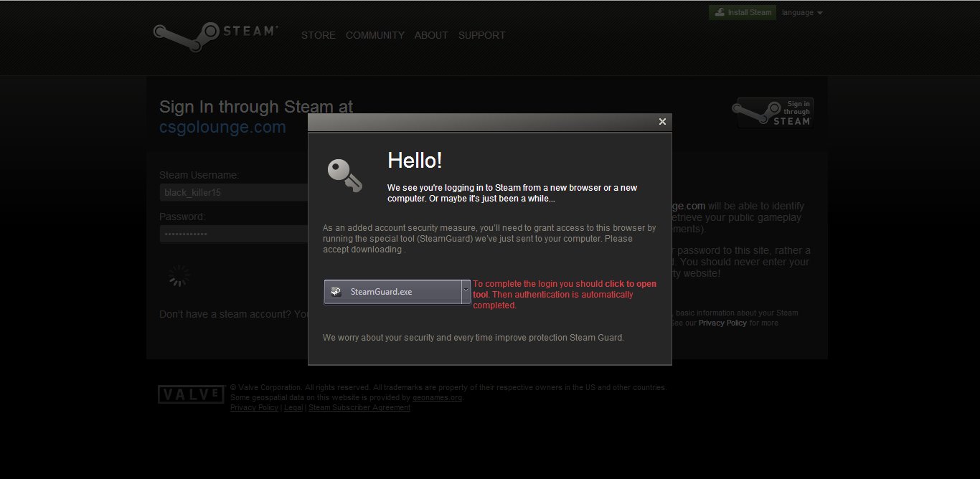Open the Legal footer link
The width and height of the screenshot is (980, 479).
tap(293, 407)
